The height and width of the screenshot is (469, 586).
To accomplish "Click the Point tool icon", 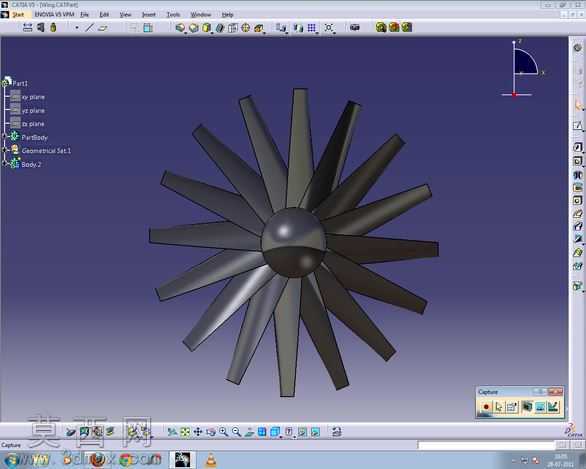I will pos(77,28).
